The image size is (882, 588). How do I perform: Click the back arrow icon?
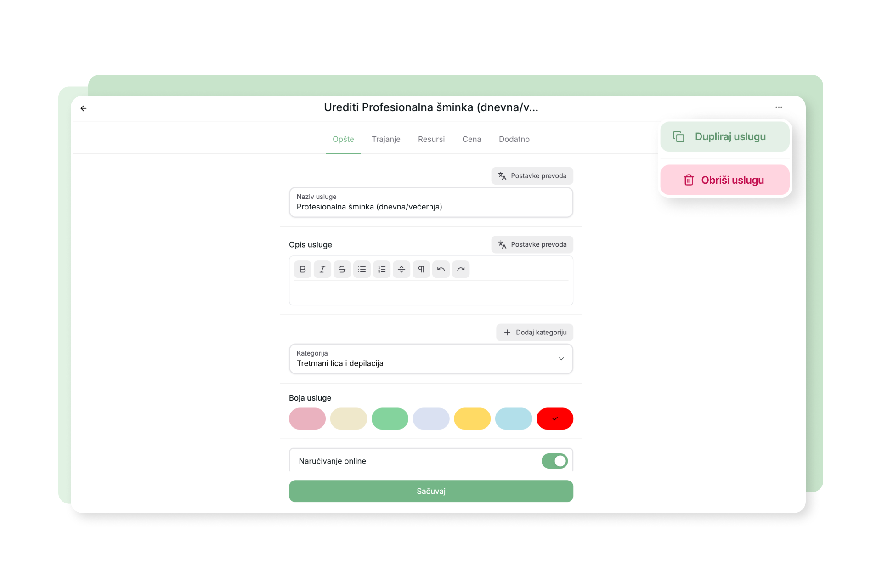click(x=84, y=108)
